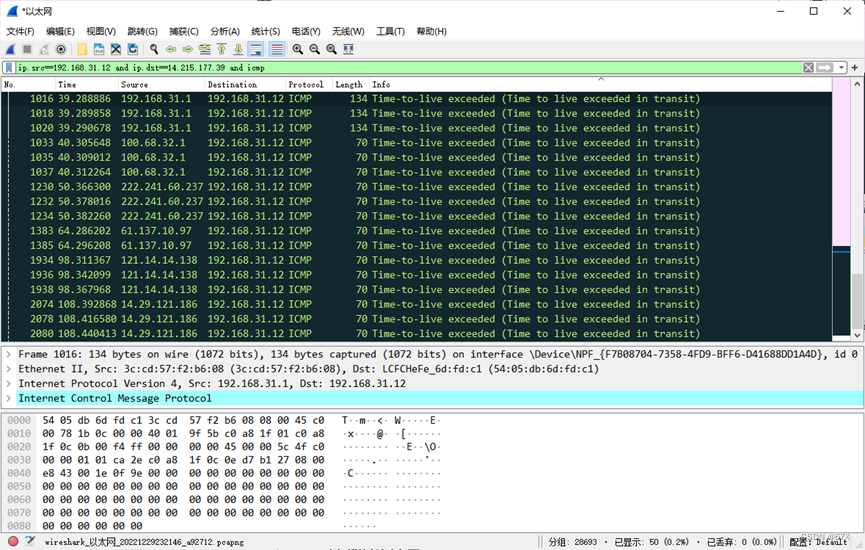
Task: Start capture with the shark fin icon
Action: coord(10,50)
